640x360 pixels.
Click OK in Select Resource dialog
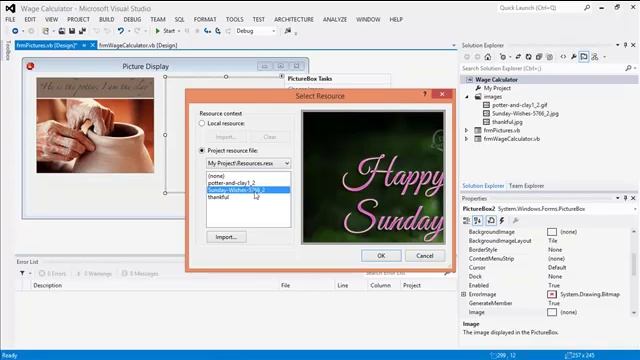pyautogui.click(x=381, y=256)
